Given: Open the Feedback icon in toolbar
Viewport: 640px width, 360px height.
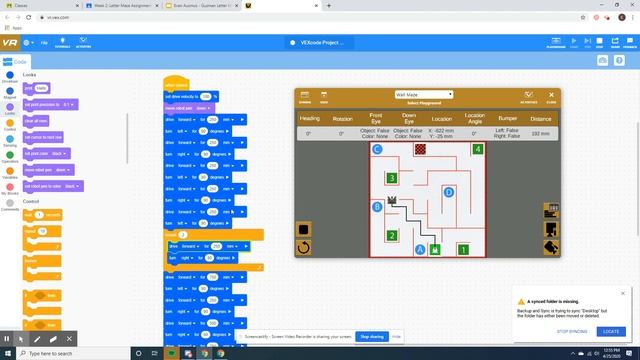Looking at the screenshot, I should pyautogui.click(x=630, y=42).
